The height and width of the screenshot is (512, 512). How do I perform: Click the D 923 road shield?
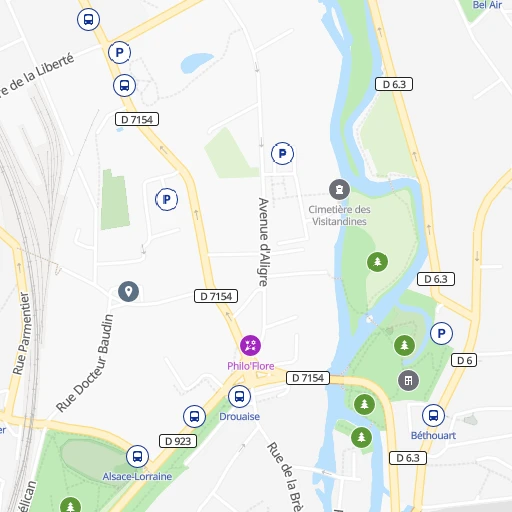click(178, 441)
